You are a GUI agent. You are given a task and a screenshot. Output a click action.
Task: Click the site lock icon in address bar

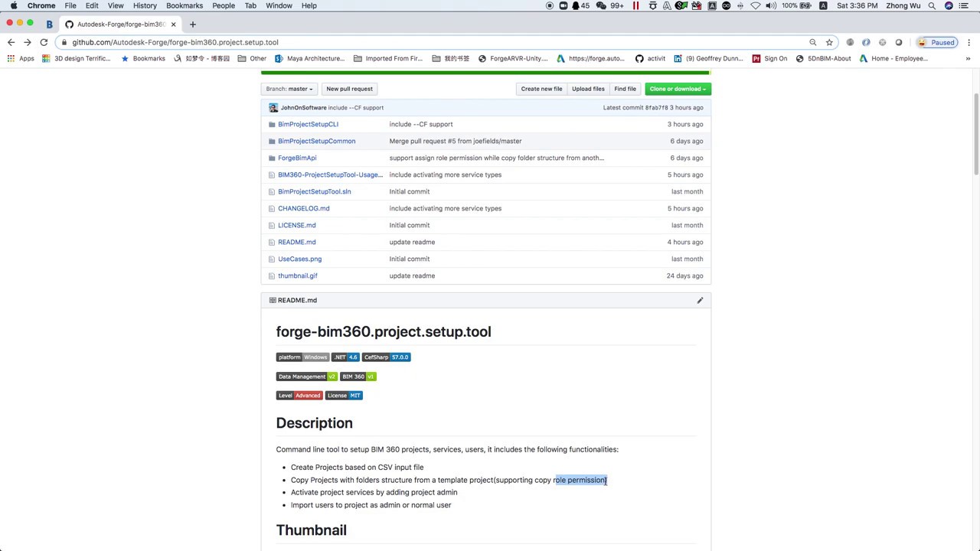pos(64,42)
